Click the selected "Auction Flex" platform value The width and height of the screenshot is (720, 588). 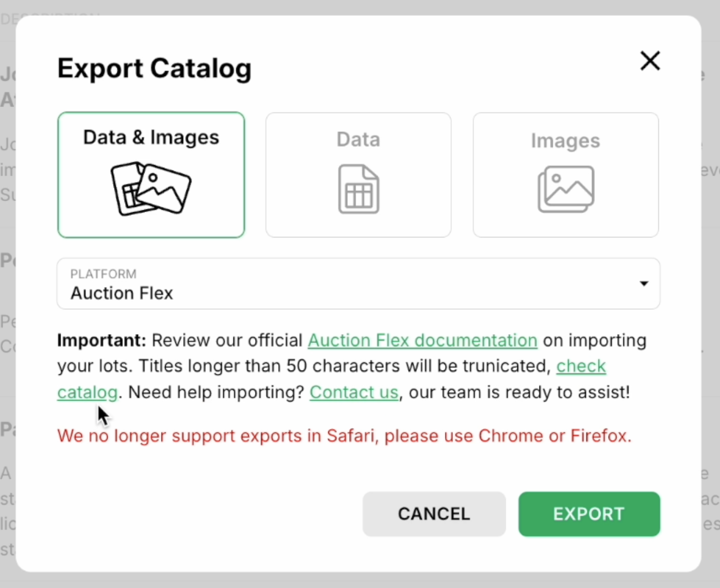tap(122, 293)
